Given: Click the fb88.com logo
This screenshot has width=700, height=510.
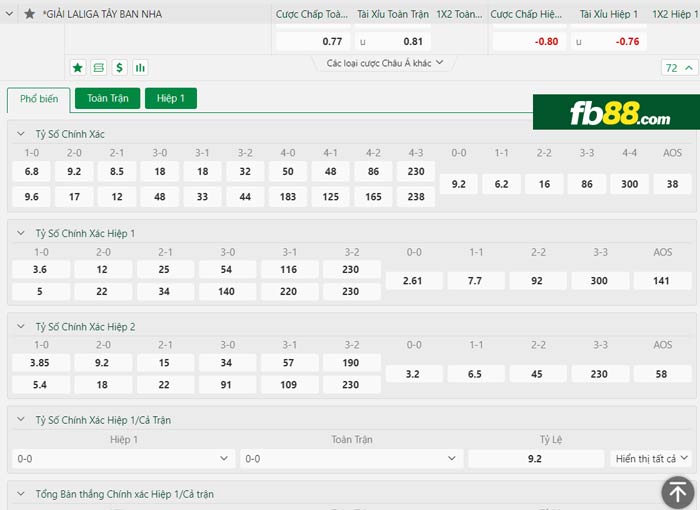Looking at the screenshot, I should (615, 114).
